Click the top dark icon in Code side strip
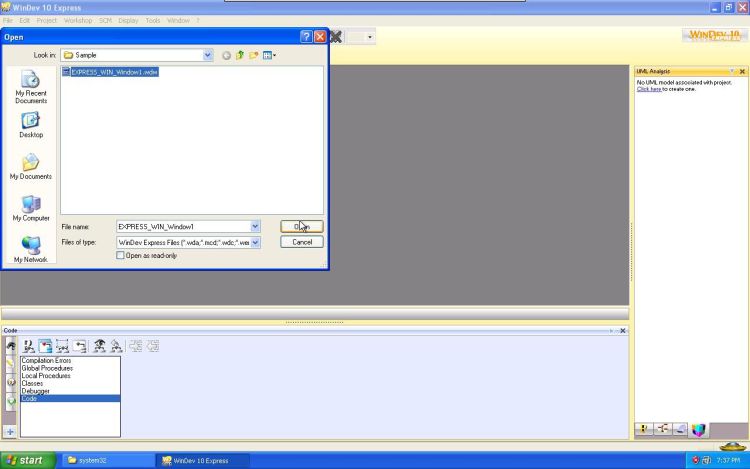This screenshot has width=750, height=469. [11, 345]
